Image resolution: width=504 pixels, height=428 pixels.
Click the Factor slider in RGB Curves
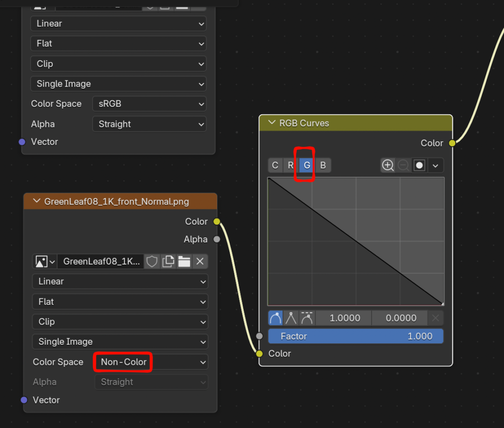356,336
